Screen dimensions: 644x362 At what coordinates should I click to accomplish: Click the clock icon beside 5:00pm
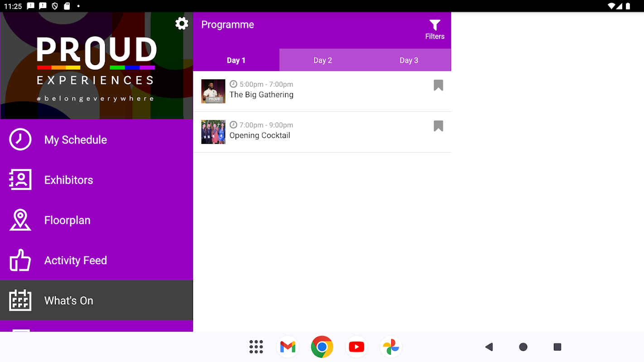click(233, 84)
